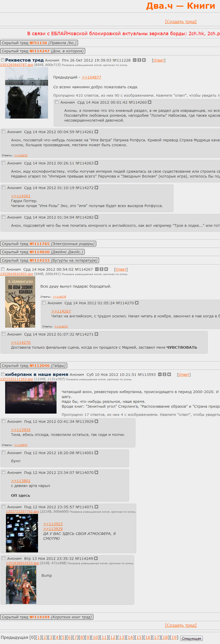Go to page 14 in pagination
This screenshot has width=220, height=644.
tap(130, 637)
